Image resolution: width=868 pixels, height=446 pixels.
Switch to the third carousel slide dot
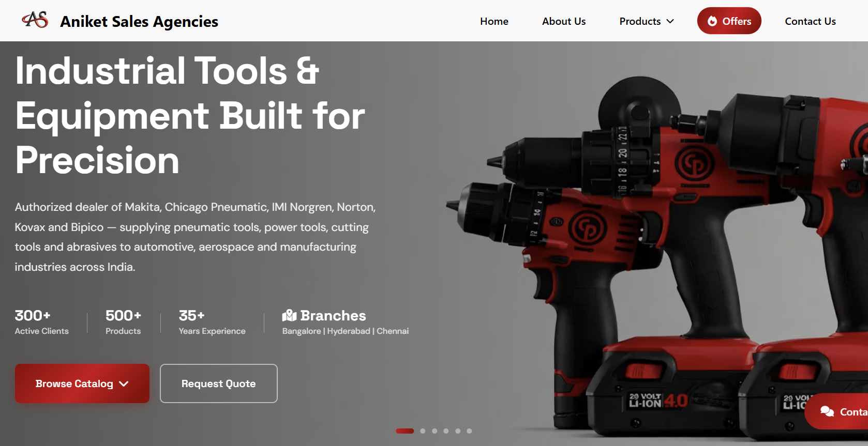click(x=435, y=431)
